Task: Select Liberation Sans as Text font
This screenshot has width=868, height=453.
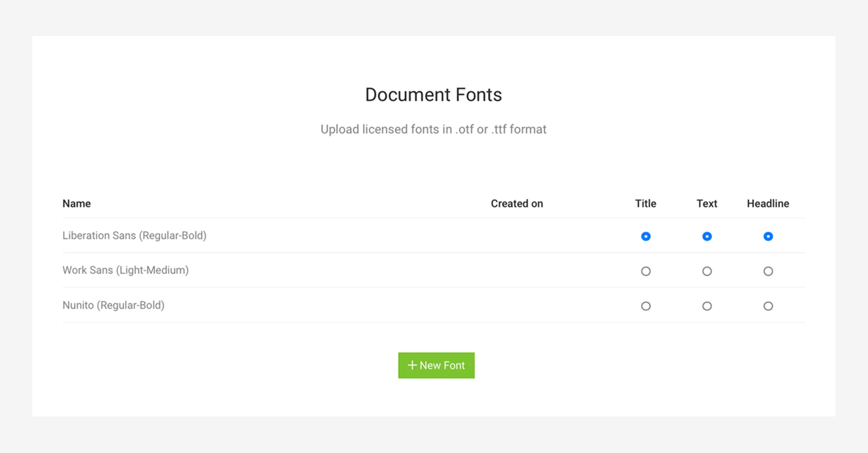Action: [707, 236]
